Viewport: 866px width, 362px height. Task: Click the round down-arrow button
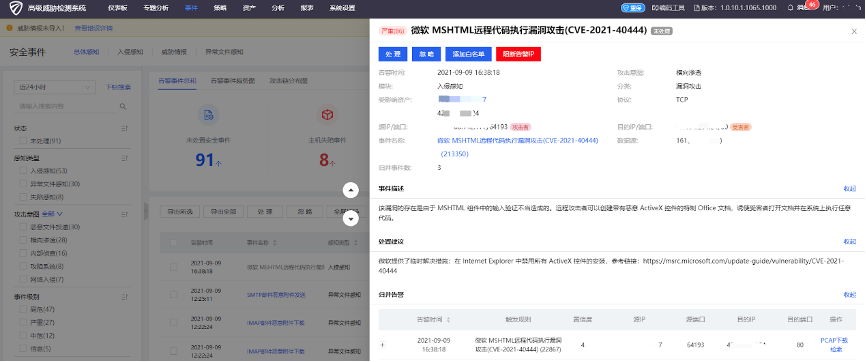[351, 218]
